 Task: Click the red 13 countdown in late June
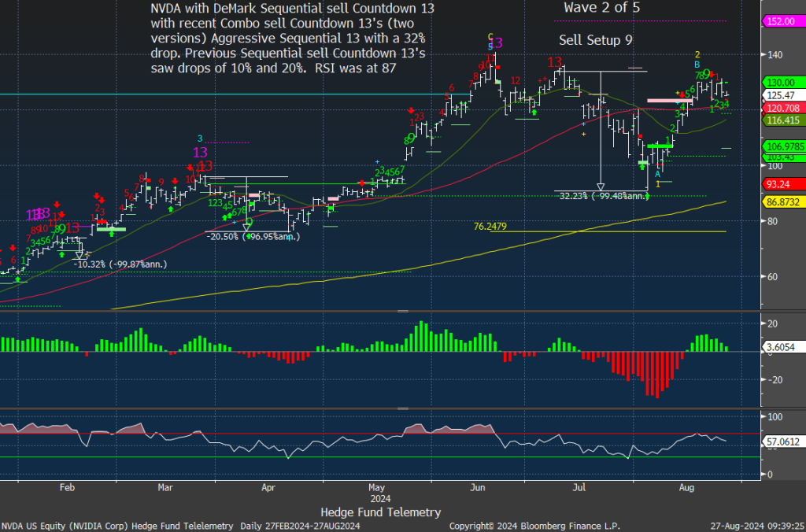tap(554, 62)
